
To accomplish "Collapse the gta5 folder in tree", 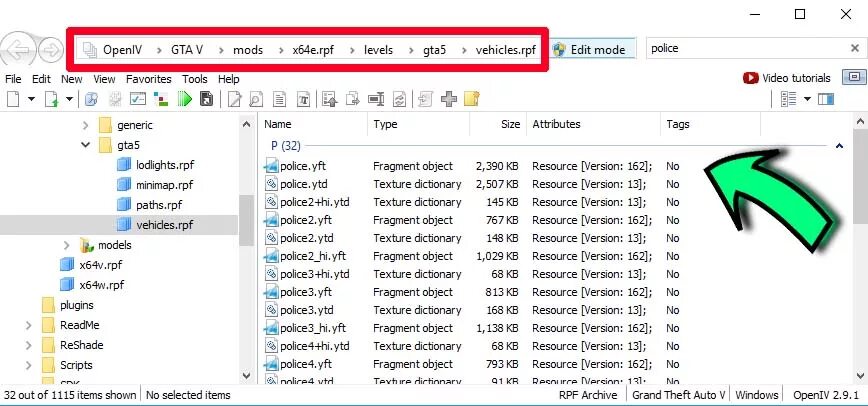I will (x=85, y=145).
